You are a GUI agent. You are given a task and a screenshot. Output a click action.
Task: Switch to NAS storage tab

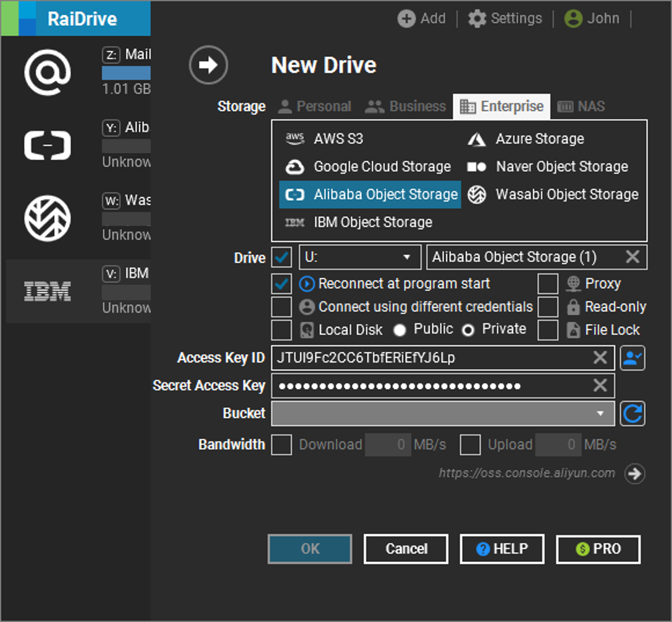[581, 106]
